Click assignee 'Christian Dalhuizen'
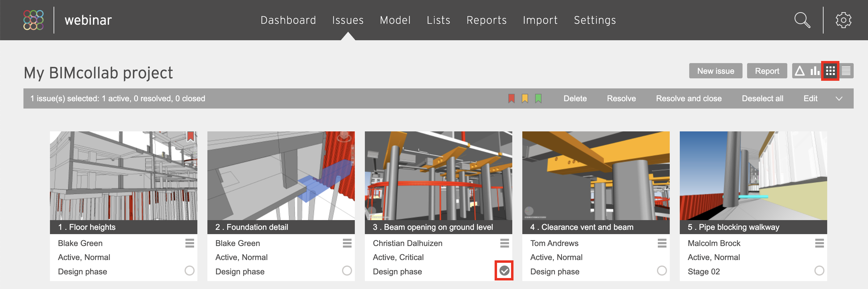Viewport: 868px width, 289px height. click(408, 243)
